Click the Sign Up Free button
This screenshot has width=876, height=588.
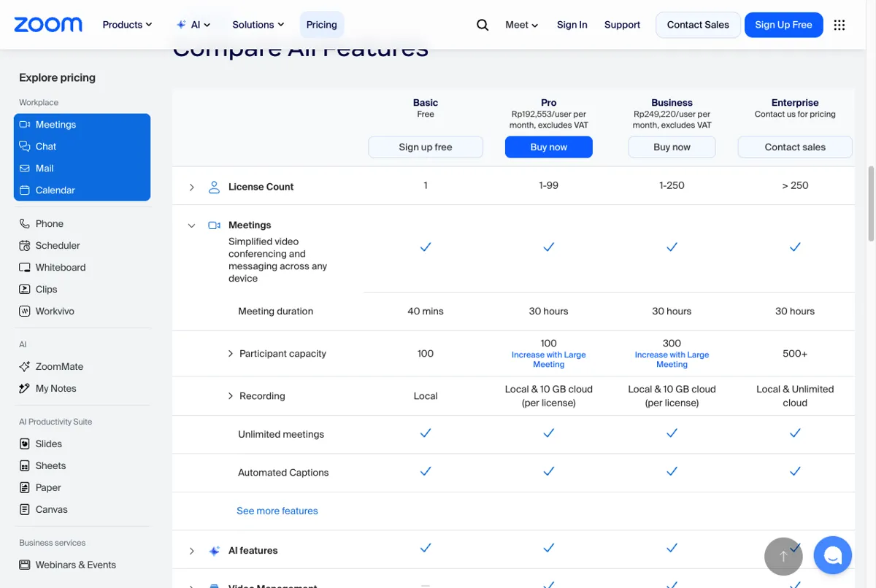[783, 25]
